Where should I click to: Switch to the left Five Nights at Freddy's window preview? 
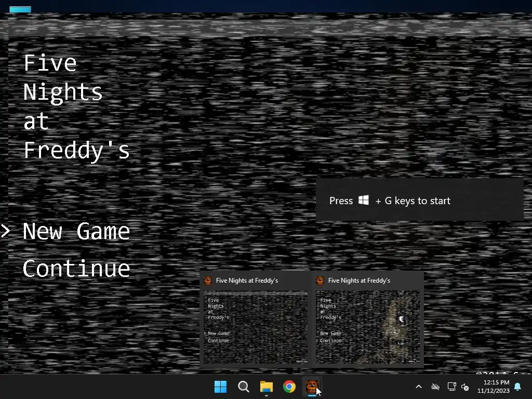pyautogui.click(x=255, y=320)
